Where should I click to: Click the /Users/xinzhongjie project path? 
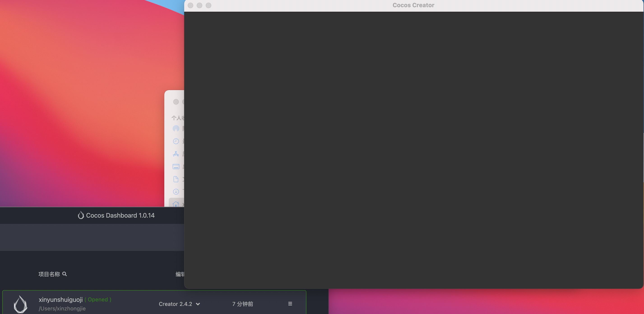62,309
